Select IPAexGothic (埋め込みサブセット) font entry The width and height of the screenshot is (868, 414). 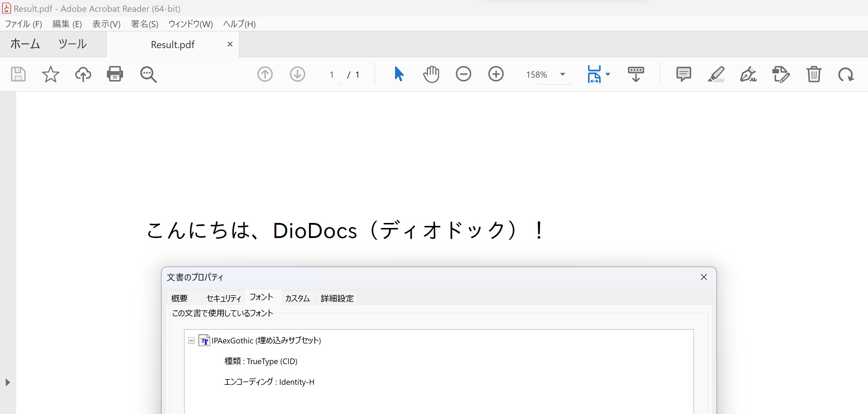click(266, 340)
